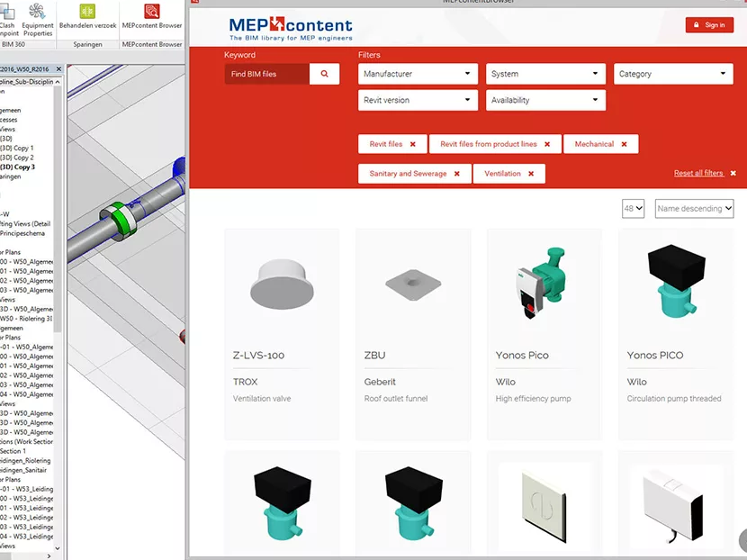The height and width of the screenshot is (560, 747).
Task: Remove Revit files from product lines filter
Action: tap(547, 144)
